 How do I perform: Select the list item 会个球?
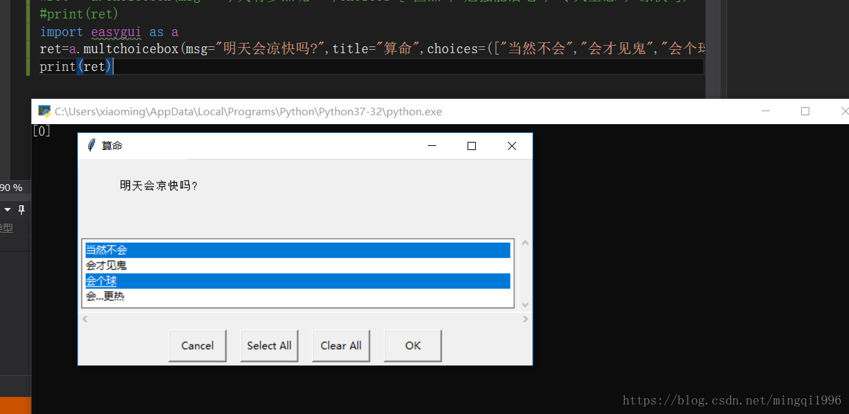pos(297,281)
